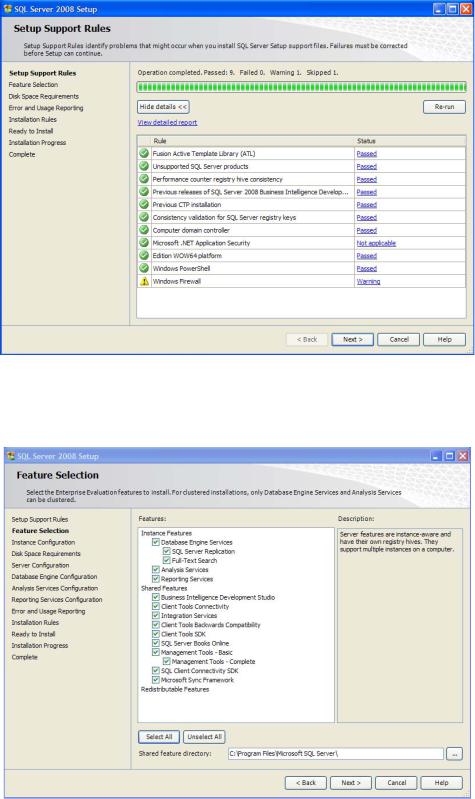Viewport: 475px width, 799px height.
Task: Open Not applicable status link
Action: tap(376, 243)
